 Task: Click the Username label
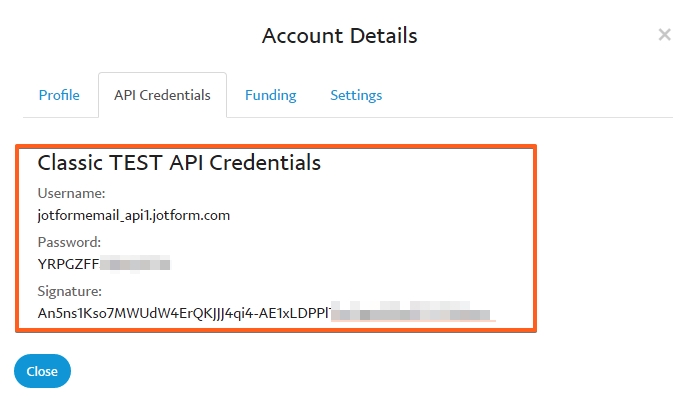[71, 193]
